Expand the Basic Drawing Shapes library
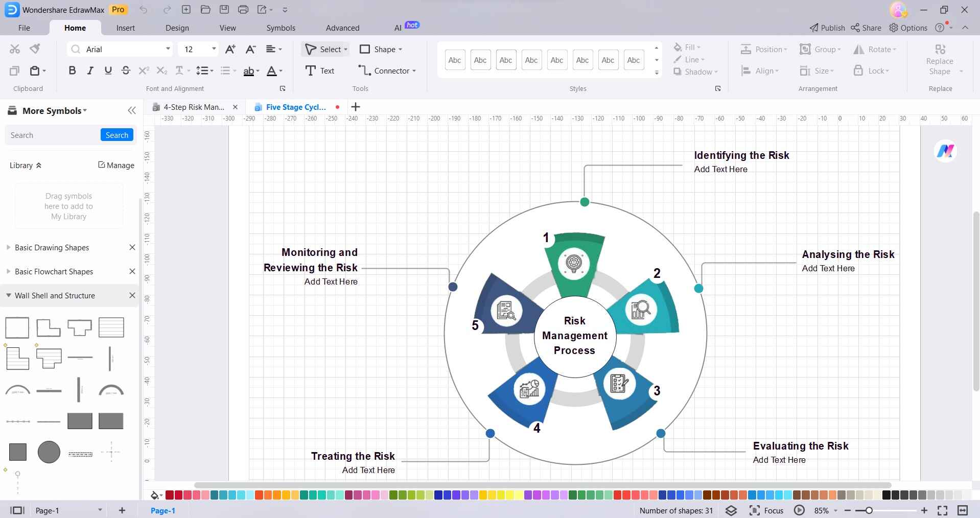 click(x=8, y=247)
